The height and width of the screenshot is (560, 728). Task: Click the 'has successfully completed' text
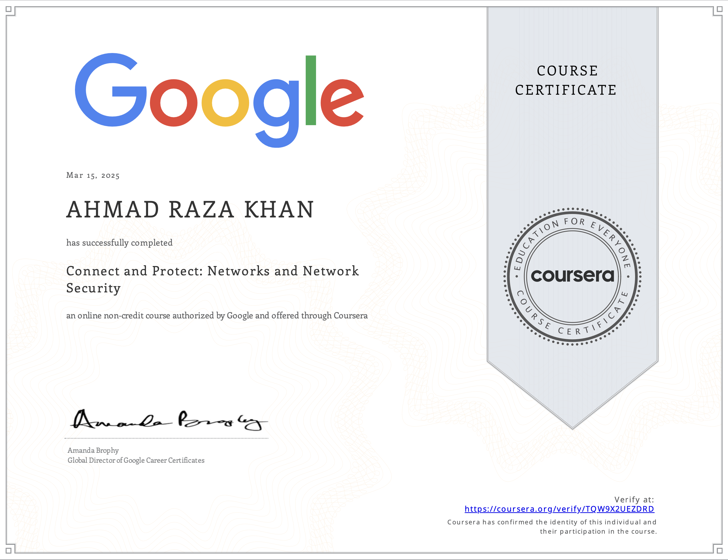[x=119, y=243]
